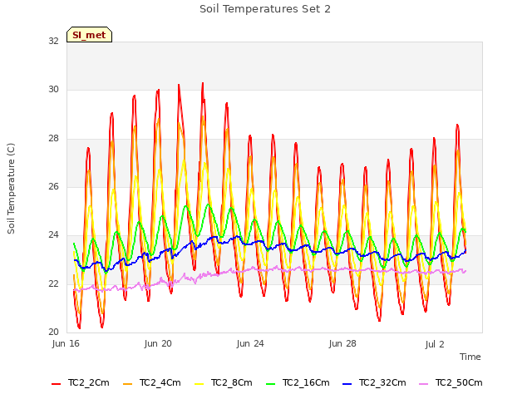Viewport: 532px width, 399px height.
Task: Toggle the TC2_50Cm legend label
Action: 459,382
